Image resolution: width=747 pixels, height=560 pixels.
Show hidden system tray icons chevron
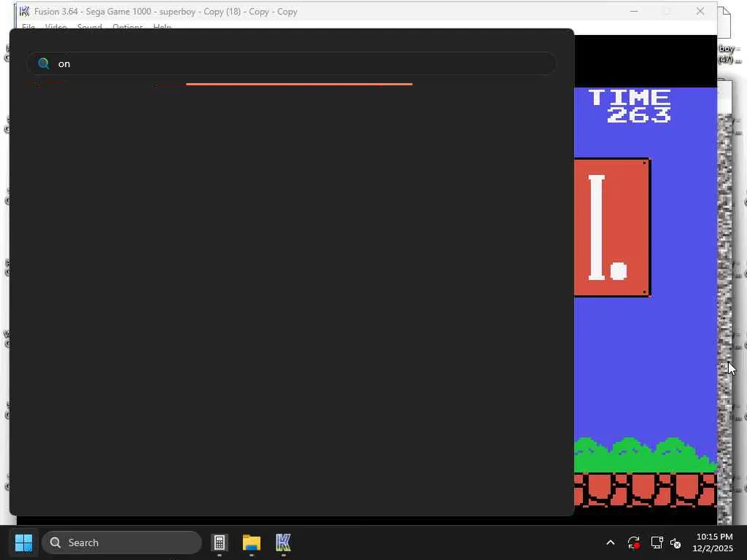pos(611,542)
